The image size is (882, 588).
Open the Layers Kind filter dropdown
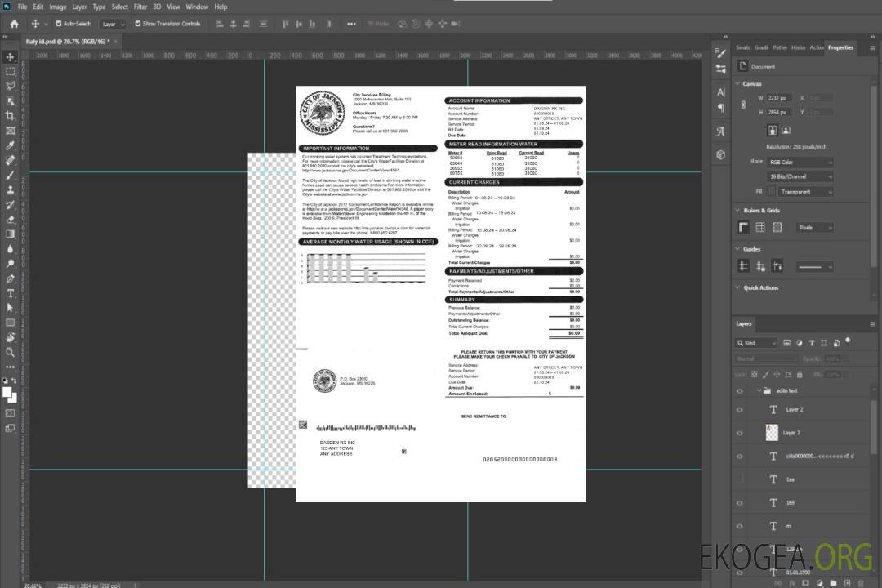pyautogui.click(x=756, y=343)
